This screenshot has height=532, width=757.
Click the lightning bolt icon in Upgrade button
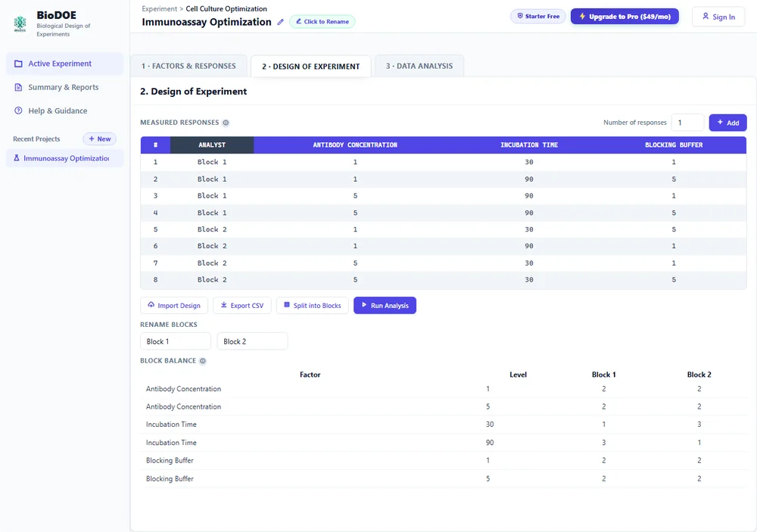coord(582,17)
